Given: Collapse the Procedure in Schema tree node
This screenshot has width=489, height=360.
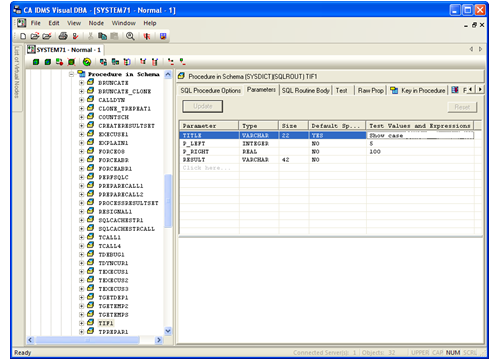Looking at the screenshot, I should [71, 74].
